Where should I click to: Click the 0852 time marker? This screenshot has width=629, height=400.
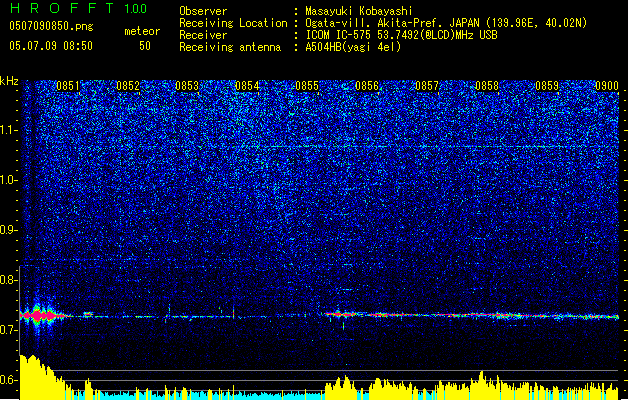point(128,86)
